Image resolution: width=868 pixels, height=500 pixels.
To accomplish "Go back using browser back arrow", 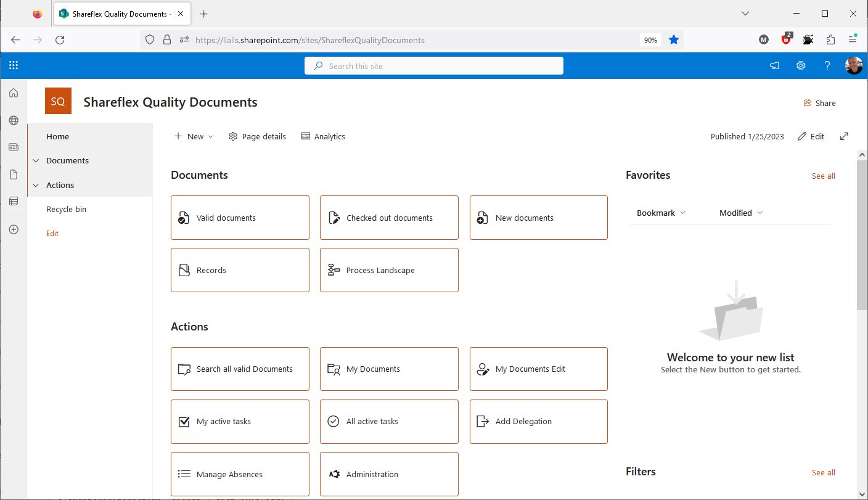I will tap(15, 40).
